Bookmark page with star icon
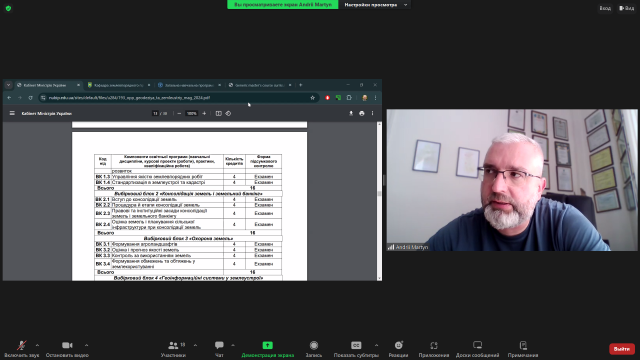 [x=313, y=98]
